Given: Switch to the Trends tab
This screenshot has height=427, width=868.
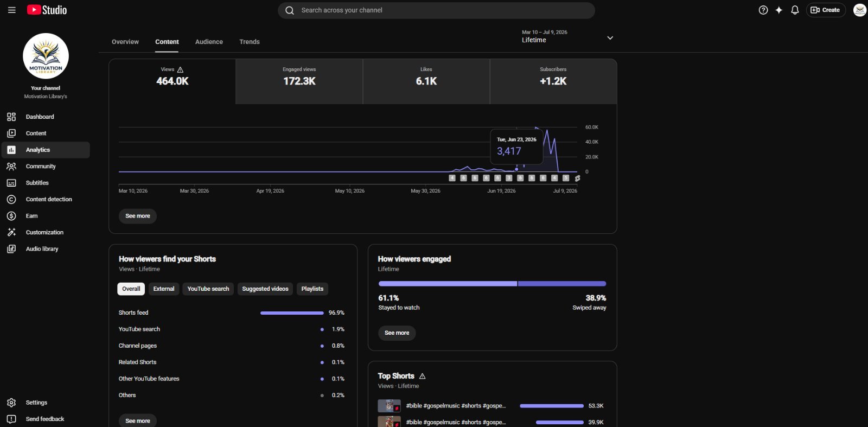Looking at the screenshot, I should pos(250,42).
